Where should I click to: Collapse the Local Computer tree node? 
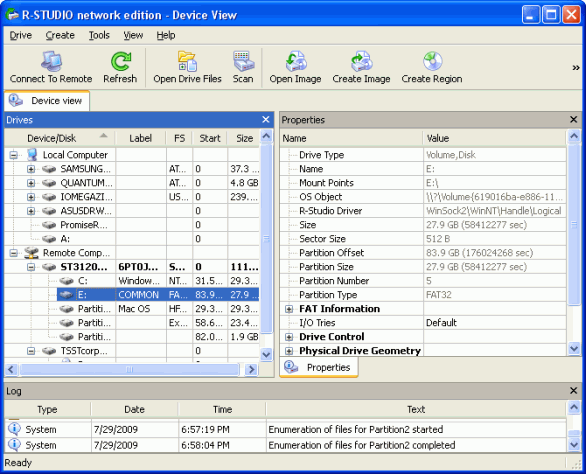point(13,155)
